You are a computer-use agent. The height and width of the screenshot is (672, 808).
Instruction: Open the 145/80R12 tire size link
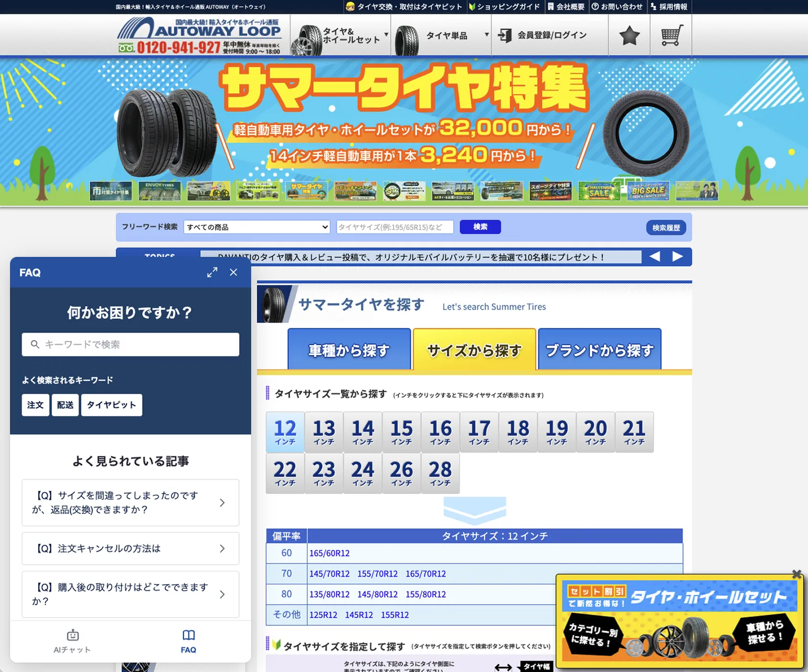coord(378,594)
